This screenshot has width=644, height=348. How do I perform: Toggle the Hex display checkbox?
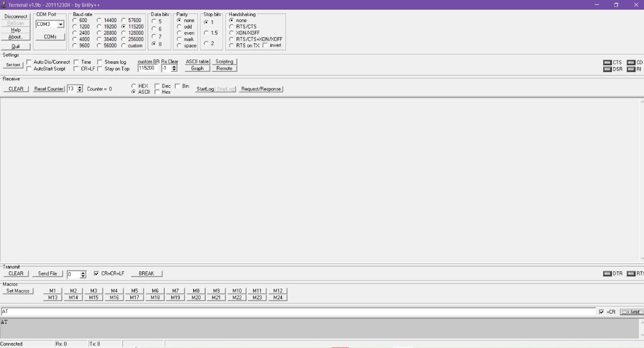pyautogui.click(x=157, y=92)
